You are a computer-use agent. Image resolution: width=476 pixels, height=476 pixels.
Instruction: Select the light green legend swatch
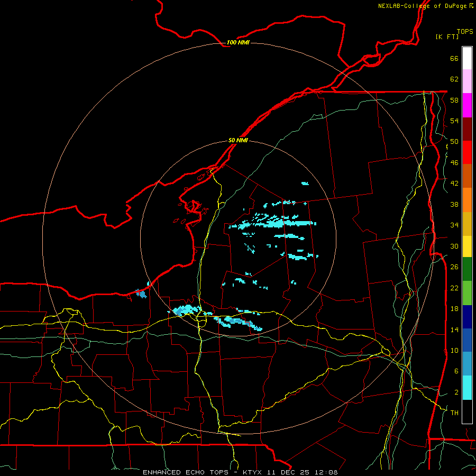coord(467,293)
